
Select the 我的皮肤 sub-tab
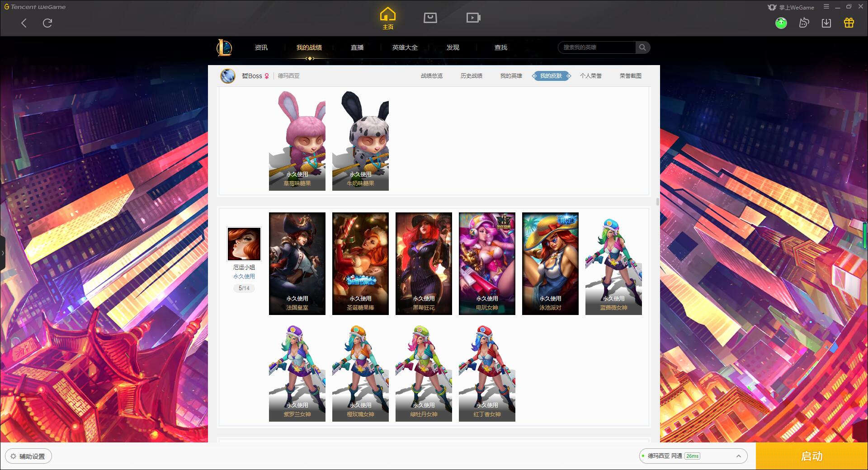click(x=551, y=76)
